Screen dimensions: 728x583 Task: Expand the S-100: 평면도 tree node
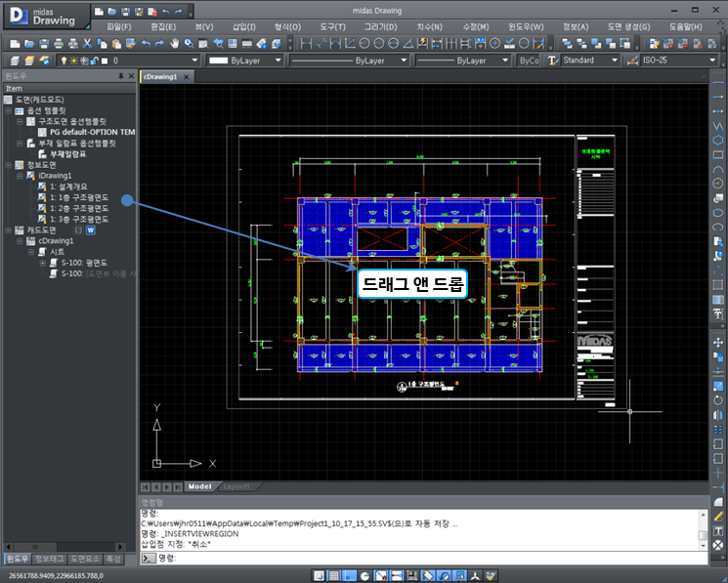43,263
